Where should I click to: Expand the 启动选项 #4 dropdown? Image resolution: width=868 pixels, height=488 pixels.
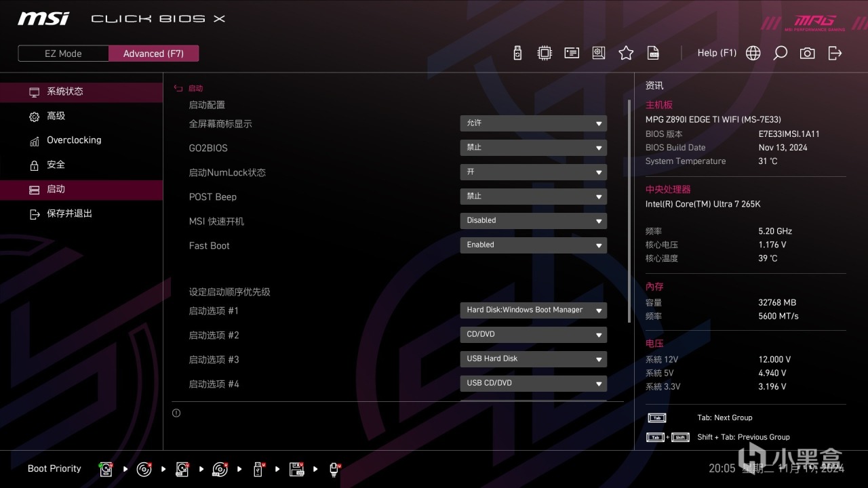(x=533, y=384)
